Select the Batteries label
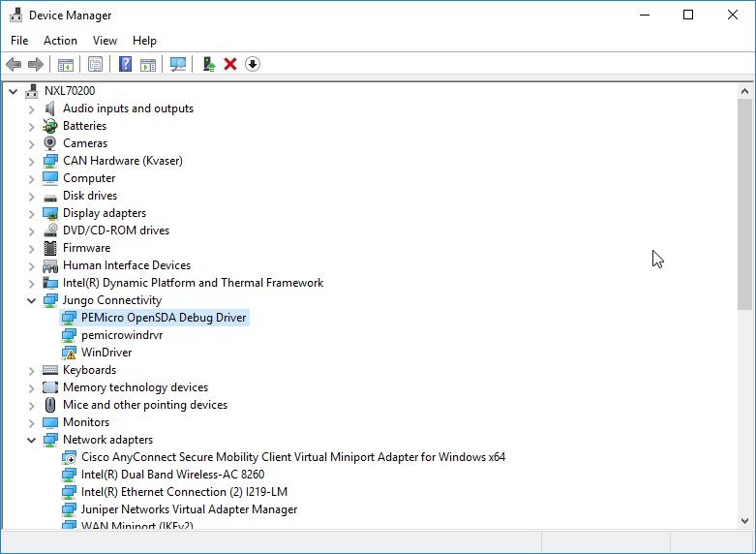This screenshot has width=756, height=554. pos(84,126)
